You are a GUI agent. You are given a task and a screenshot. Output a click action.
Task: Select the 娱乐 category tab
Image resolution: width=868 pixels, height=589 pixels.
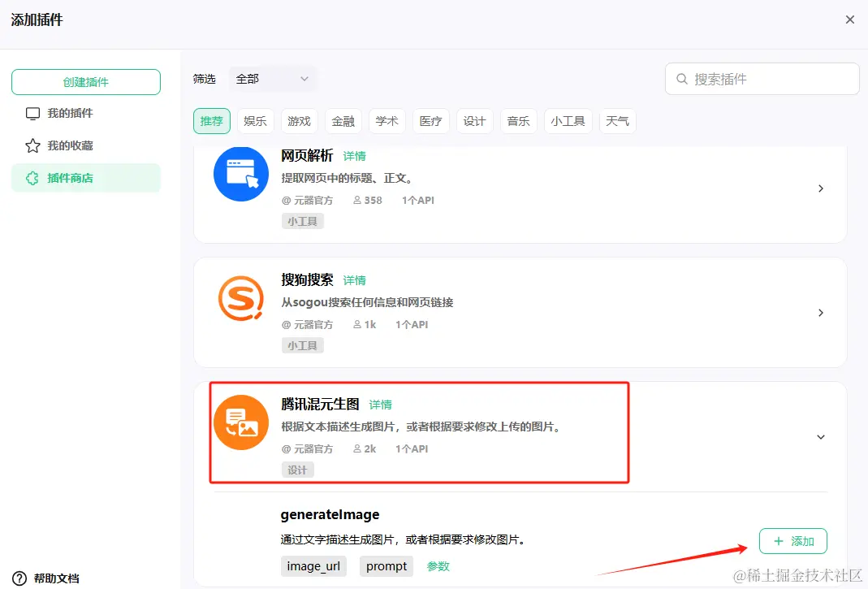(x=255, y=121)
